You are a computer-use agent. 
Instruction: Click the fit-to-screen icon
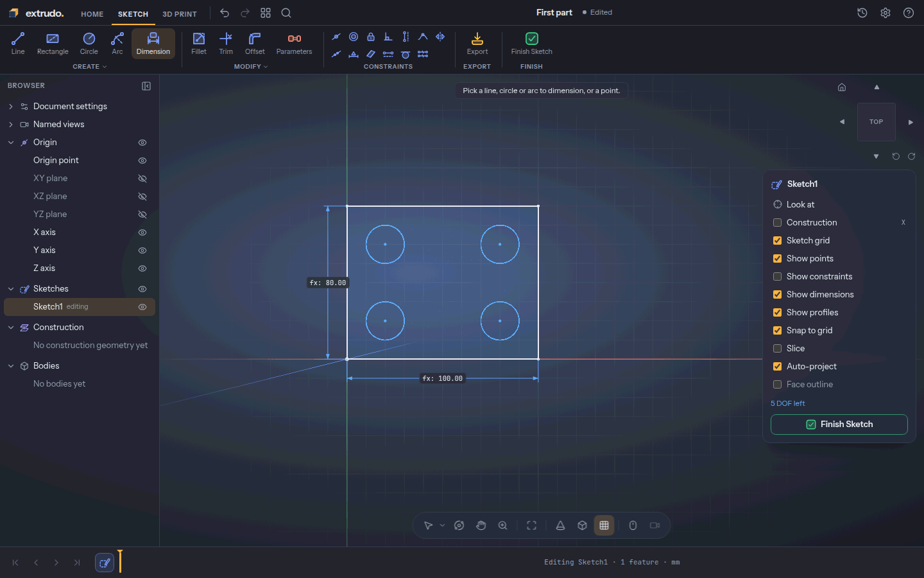click(x=532, y=525)
